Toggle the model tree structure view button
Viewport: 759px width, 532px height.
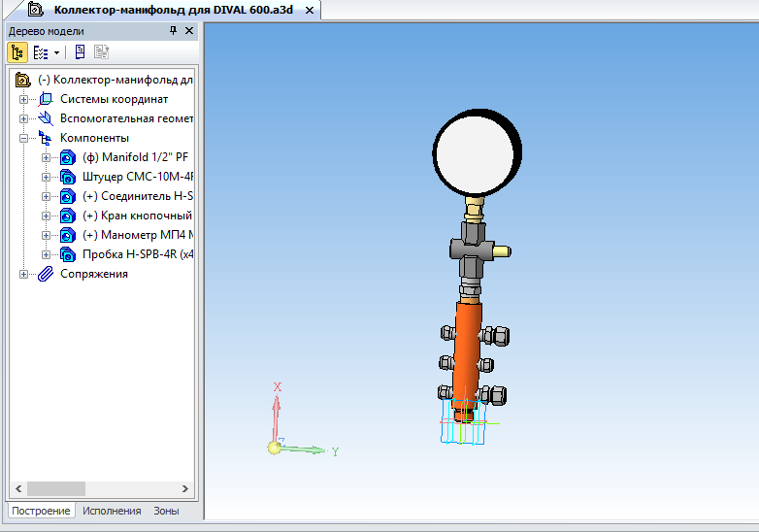click(17, 52)
